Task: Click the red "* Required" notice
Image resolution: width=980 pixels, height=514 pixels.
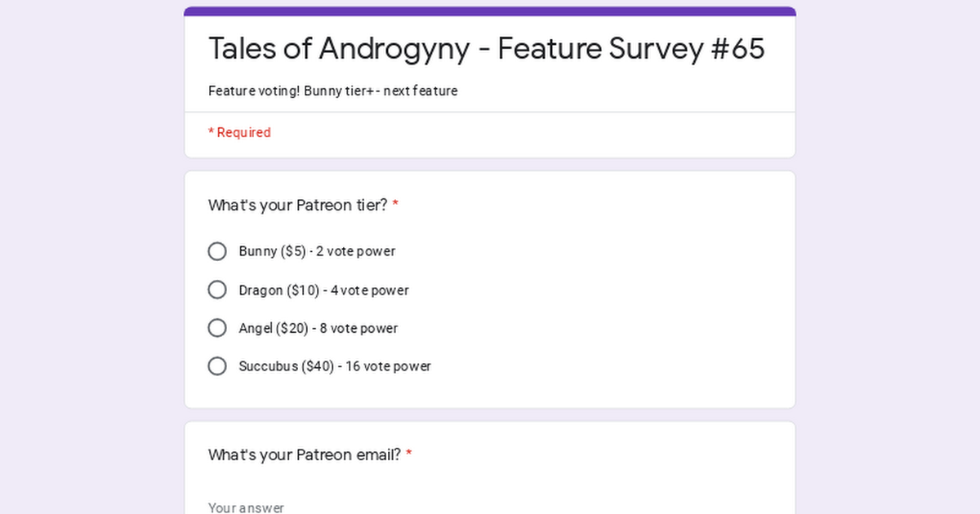Action: [239, 132]
